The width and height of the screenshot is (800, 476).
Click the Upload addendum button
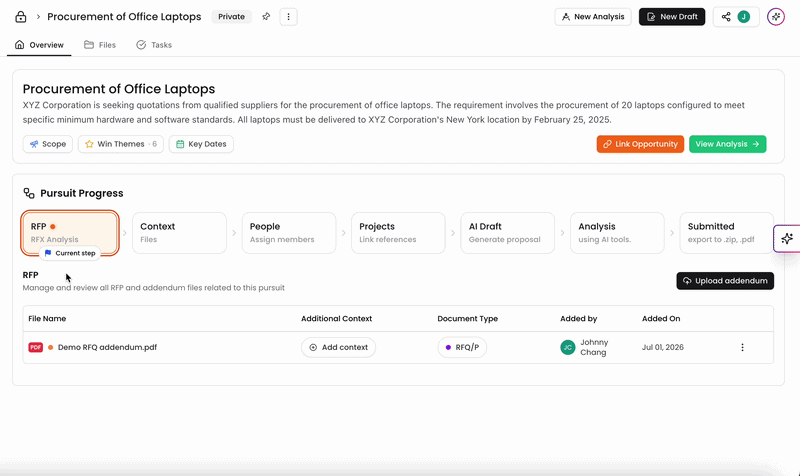click(725, 281)
